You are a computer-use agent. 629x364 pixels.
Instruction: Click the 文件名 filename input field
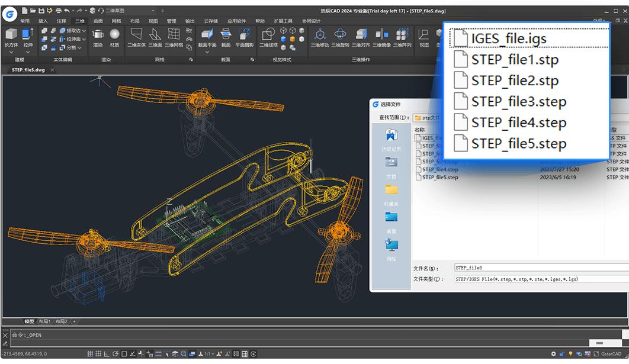[533, 268]
